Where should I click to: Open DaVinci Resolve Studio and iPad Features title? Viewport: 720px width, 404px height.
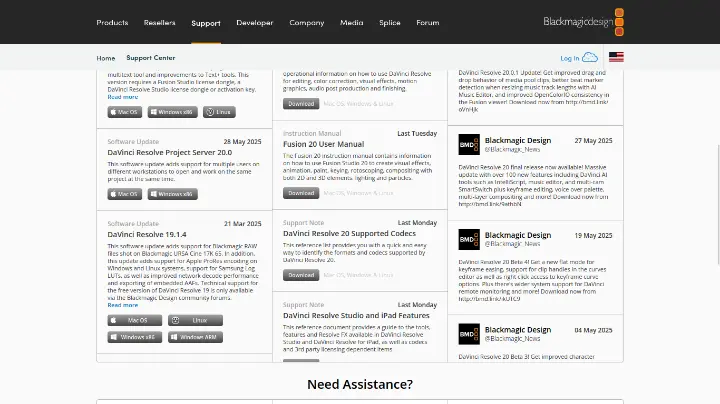pos(356,316)
